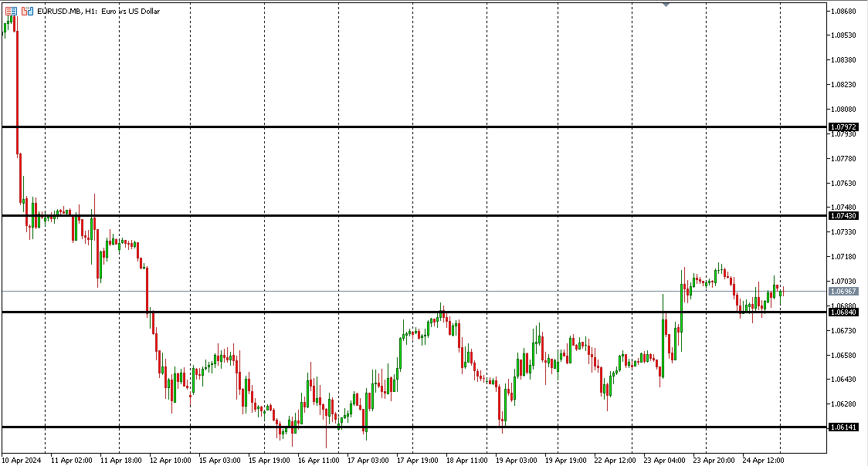Click the 12 Apr 10:00 time label
The image size is (868, 466).
[170, 460]
